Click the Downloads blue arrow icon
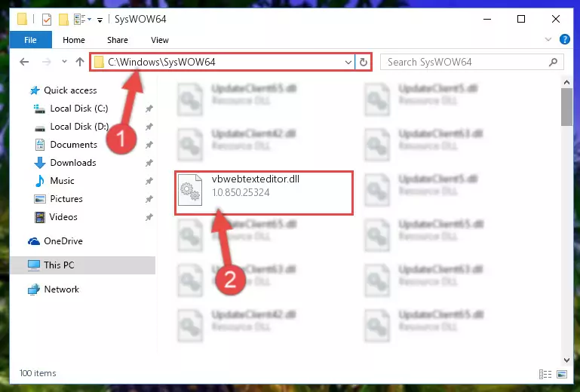 coord(39,163)
